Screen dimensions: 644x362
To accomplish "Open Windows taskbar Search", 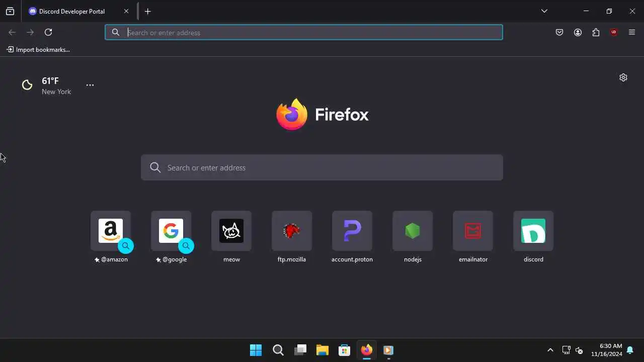I will click(278, 350).
